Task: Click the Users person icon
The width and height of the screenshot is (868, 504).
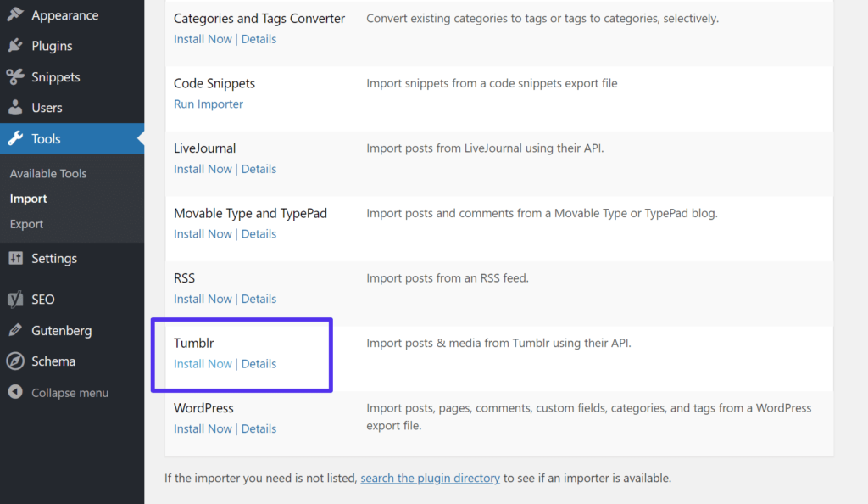Action: tap(15, 108)
